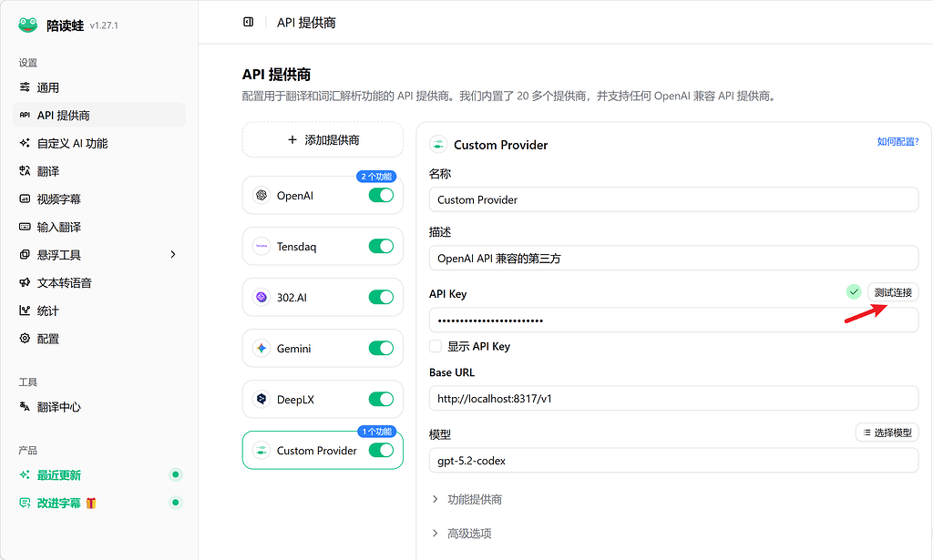Click the 1 个功能 badge on Custom Provider

tap(376, 431)
